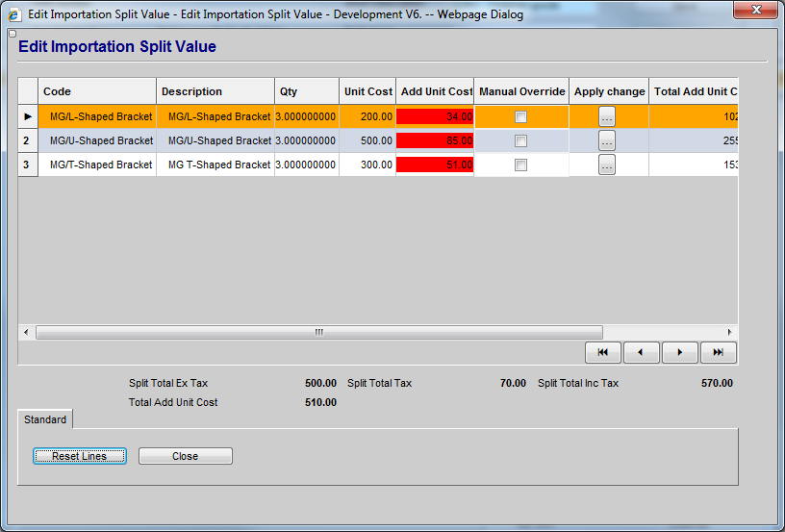
Task: Select red Add Unit Cost cell 85.00
Action: [435, 140]
